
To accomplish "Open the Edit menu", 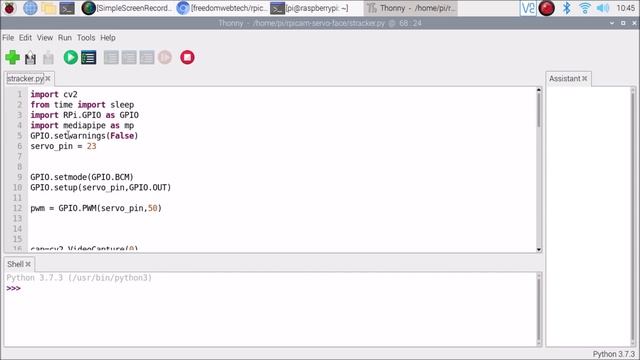I will (x=25, y=38).
